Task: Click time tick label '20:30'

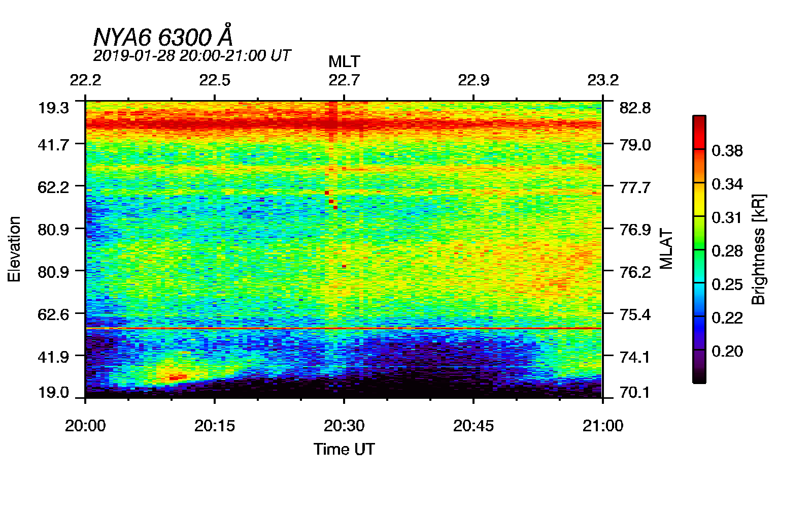Action: pyautogui.click(x=344, y=426)
